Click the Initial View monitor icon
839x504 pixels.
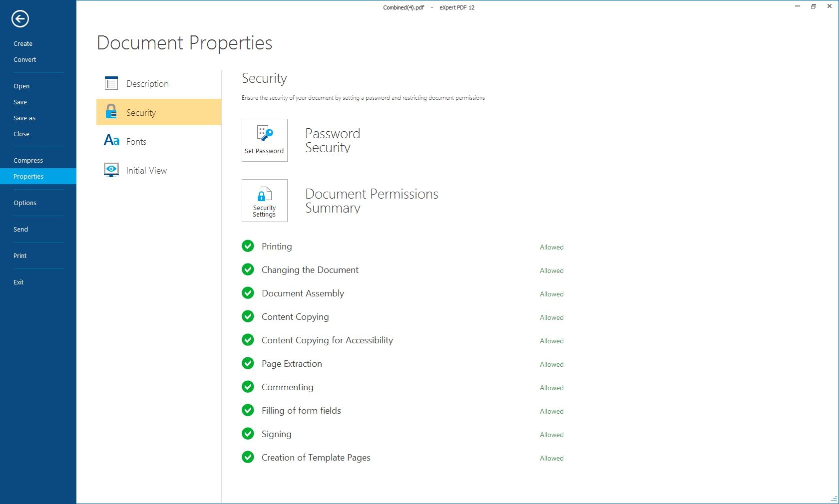click(x=111, y=170)
